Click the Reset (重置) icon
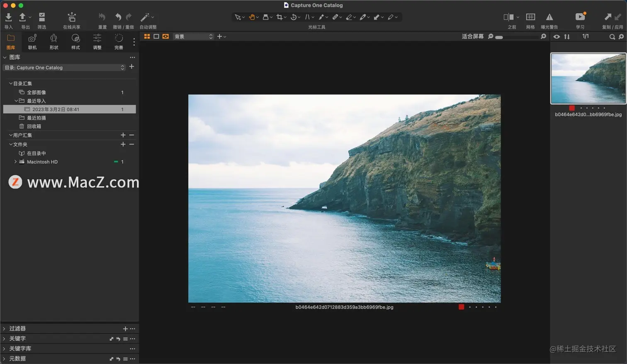This screenshot has width=627, height=364. pos(102,17)
